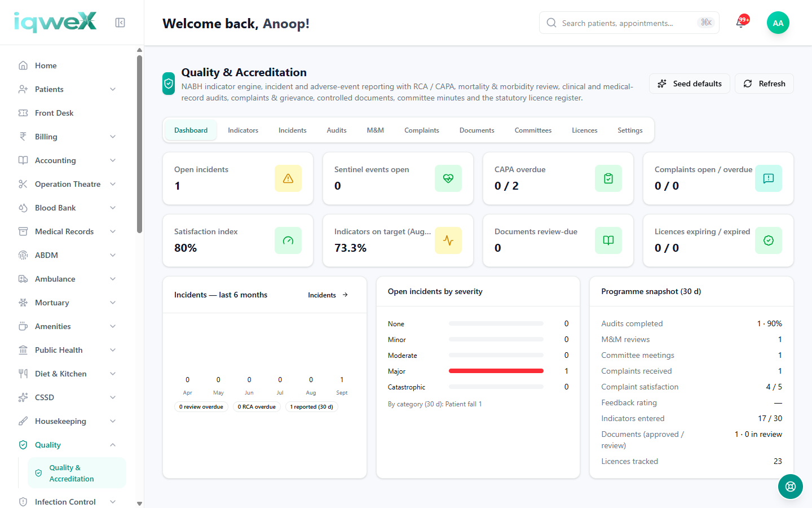Screen dimensions: 812x508
Task: Click the Major severity red bar
Action: (x=496, y=371)
